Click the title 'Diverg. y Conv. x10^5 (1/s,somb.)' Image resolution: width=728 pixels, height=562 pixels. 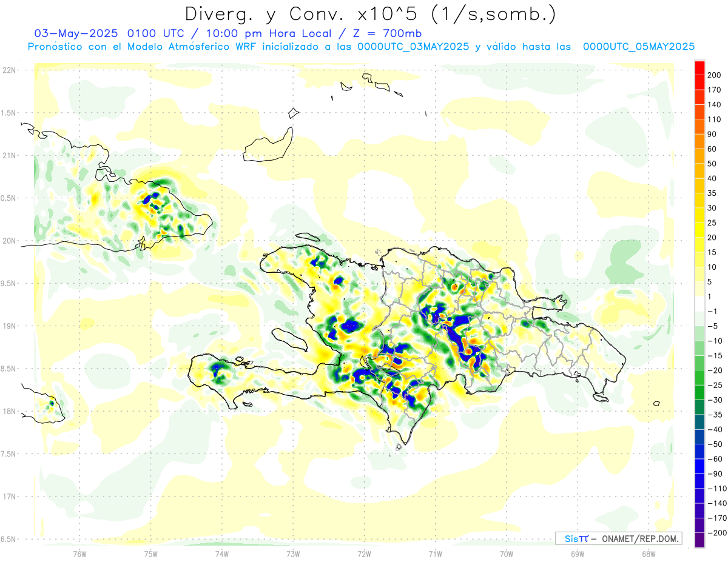(x=370, y=14)
